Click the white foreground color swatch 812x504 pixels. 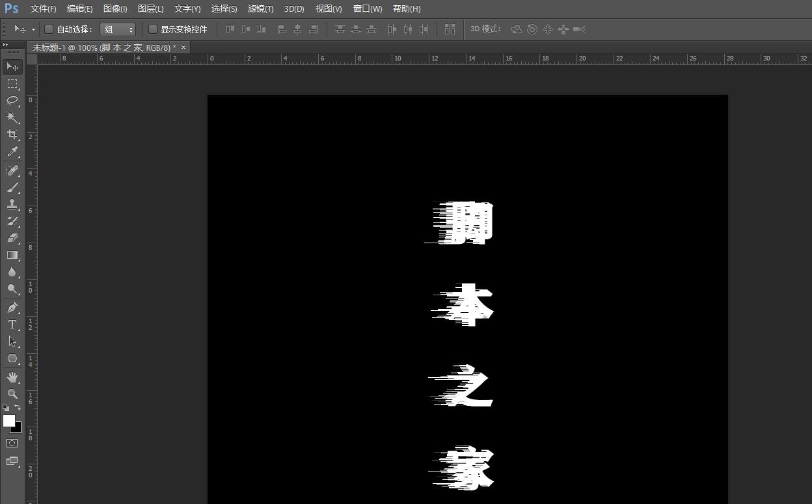[8, 421]
